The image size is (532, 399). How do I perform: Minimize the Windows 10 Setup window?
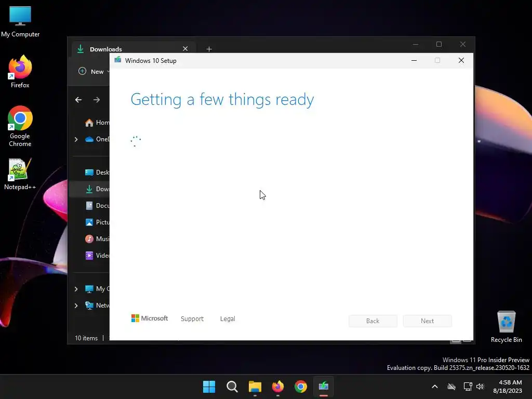(x=414, y=60)
